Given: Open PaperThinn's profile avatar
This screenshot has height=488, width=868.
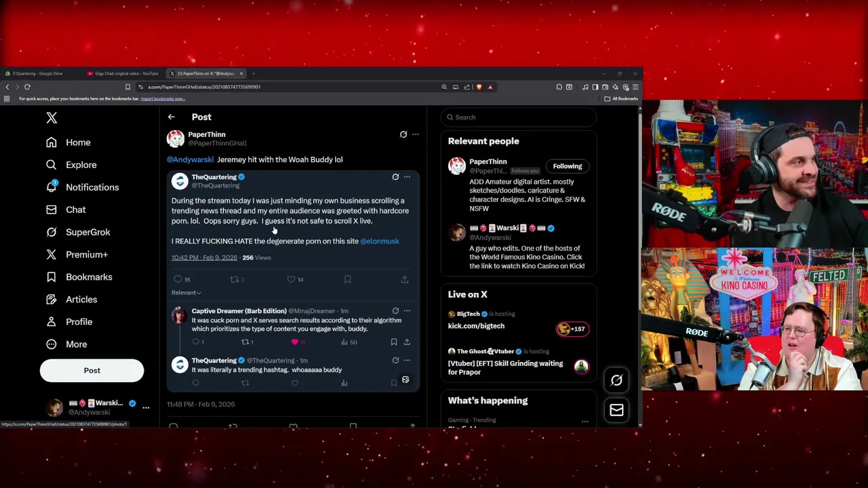Looking at the screenshot, I should tap(176, 138).
